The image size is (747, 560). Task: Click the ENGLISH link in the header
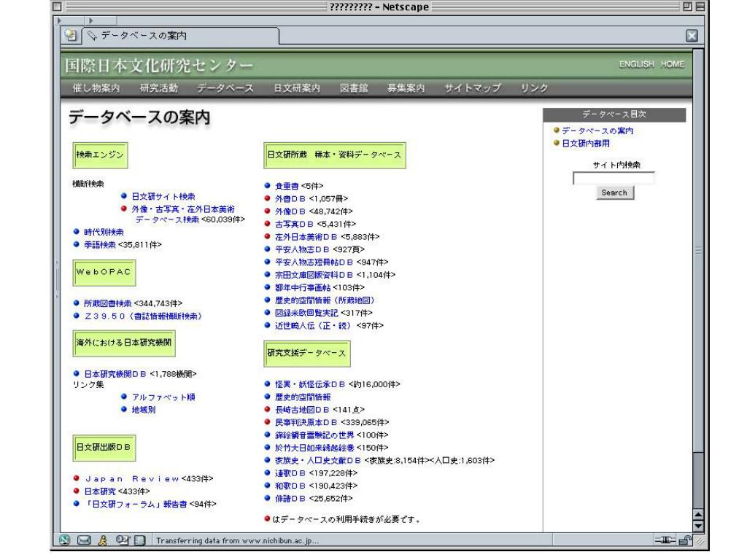[x=636, y=65]
